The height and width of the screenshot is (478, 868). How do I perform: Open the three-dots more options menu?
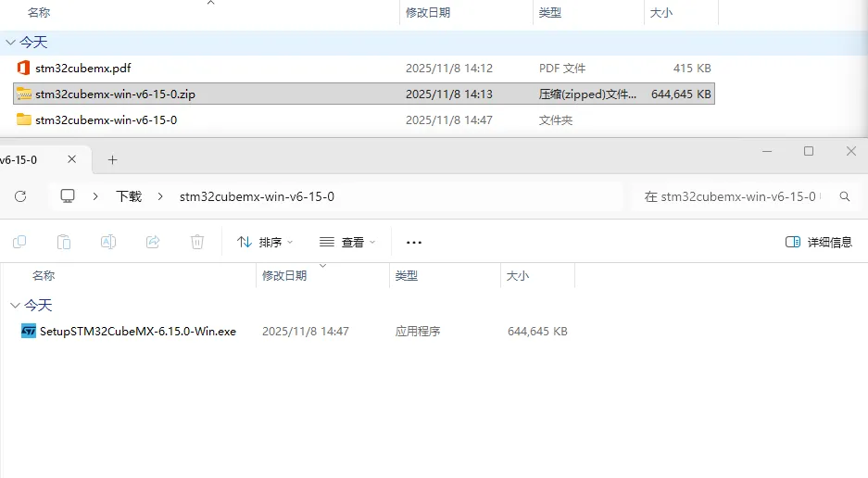click(414, 242)
